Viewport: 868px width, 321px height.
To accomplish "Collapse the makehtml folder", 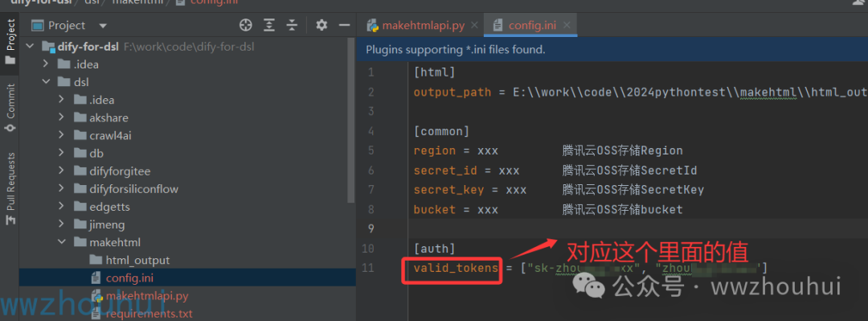I will pyautogui.click(x=62, y=242).
